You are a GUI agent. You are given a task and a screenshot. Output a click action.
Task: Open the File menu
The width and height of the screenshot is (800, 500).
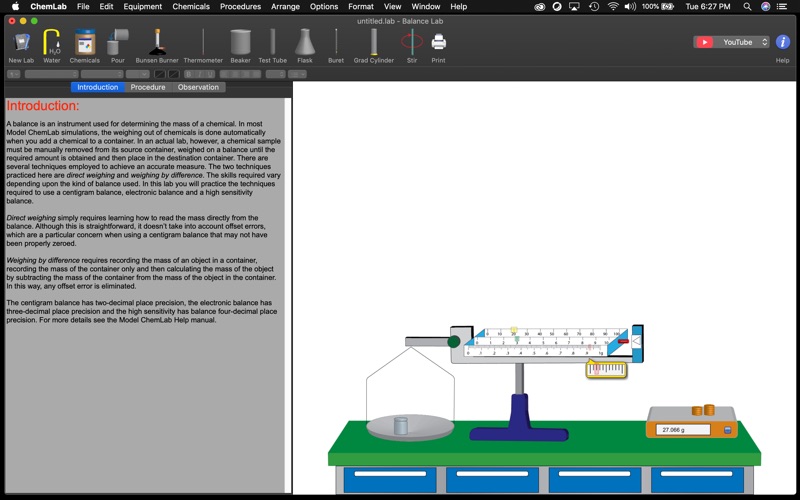[x=83, y=7]
